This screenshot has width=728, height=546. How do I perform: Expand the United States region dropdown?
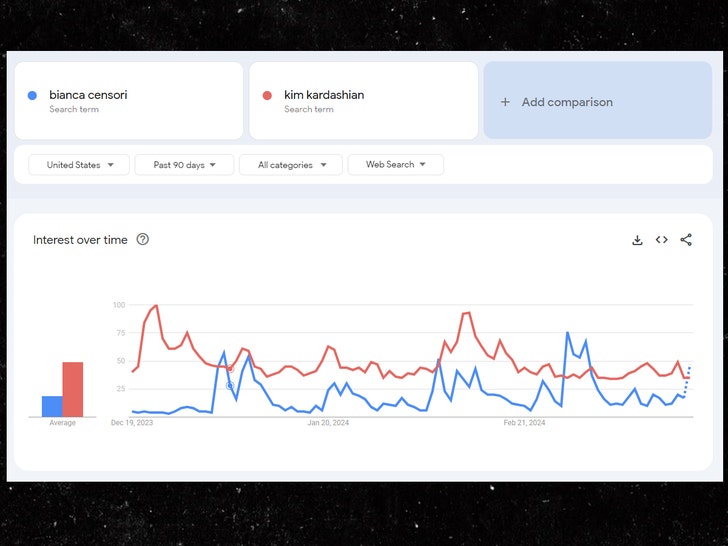[x=79, y=165]
